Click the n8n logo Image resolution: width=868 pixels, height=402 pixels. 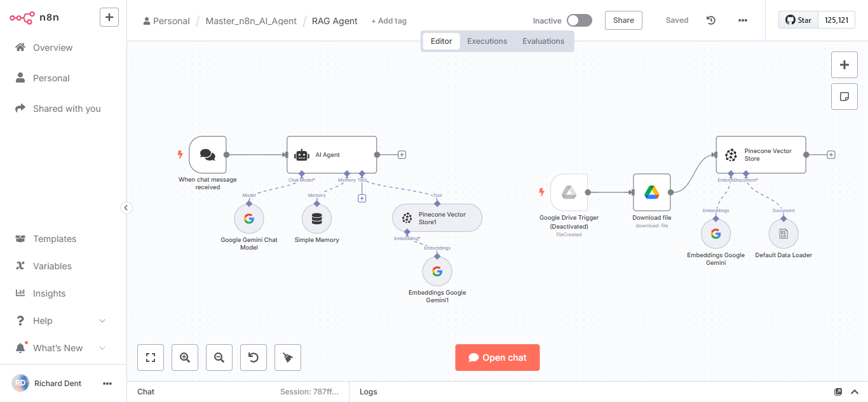(34, 18)
